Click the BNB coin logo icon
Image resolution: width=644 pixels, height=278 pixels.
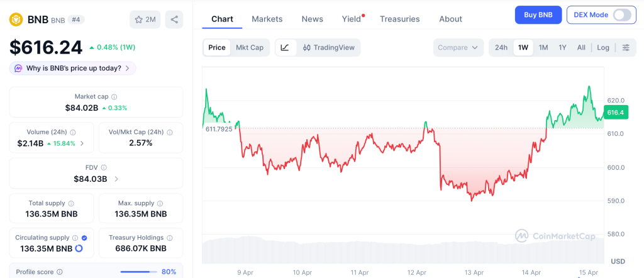click(x=16, y=20)
